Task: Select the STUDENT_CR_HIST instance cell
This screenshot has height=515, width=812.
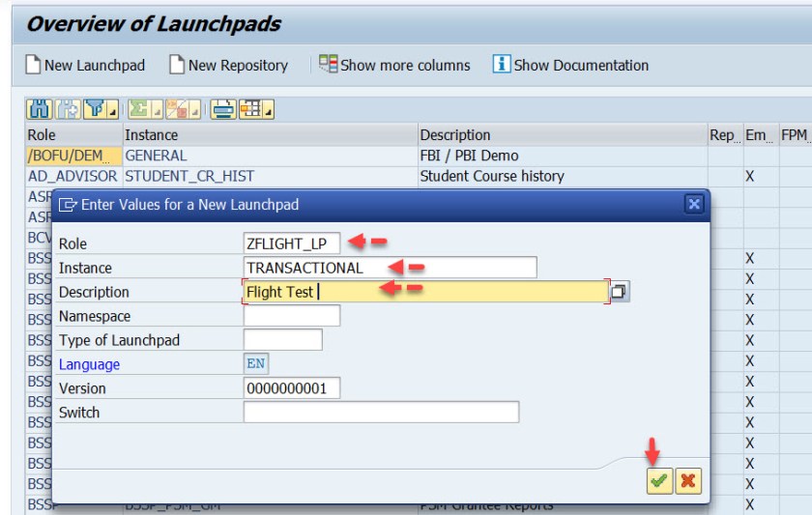Action: [x=270, y=177]
